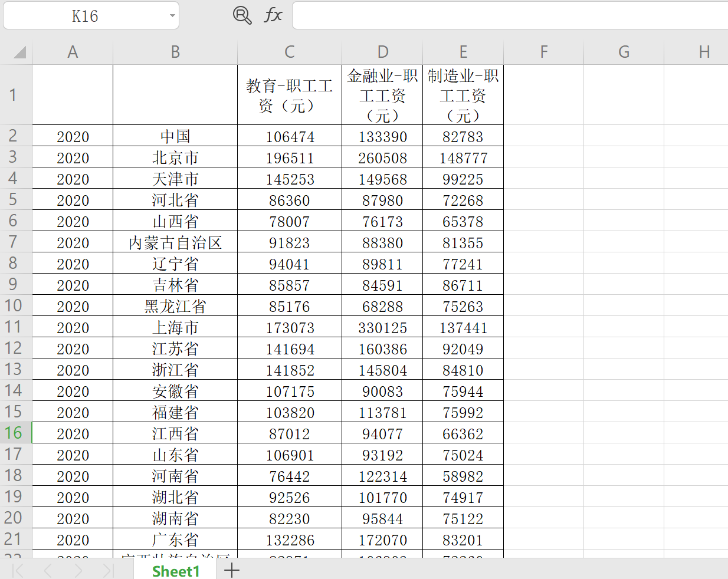This screenshot has width=728, height=579.
Task: Select row 1 header
Action: [16, 95]
